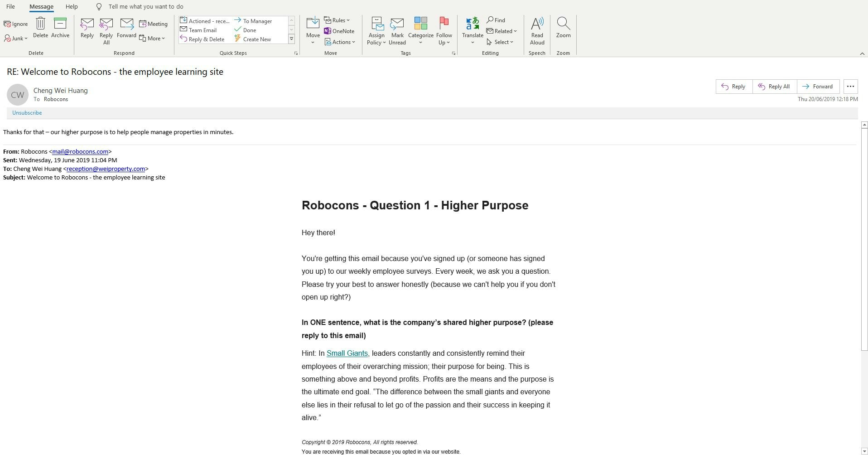868x455 pixels.
Task: Open the Zoom dialog
Action: 563,28
